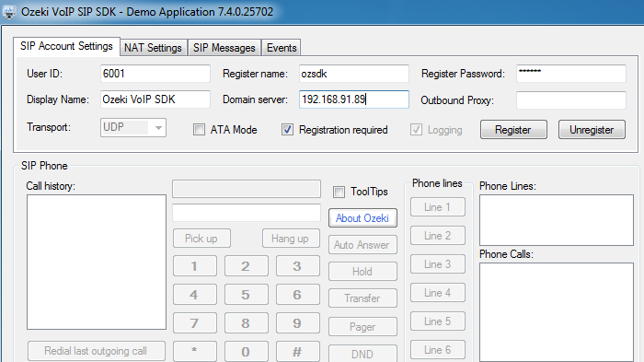The height and width of the screenshot is (362, 644).
Task: Click the User ID input field
Action: (155, 74)
